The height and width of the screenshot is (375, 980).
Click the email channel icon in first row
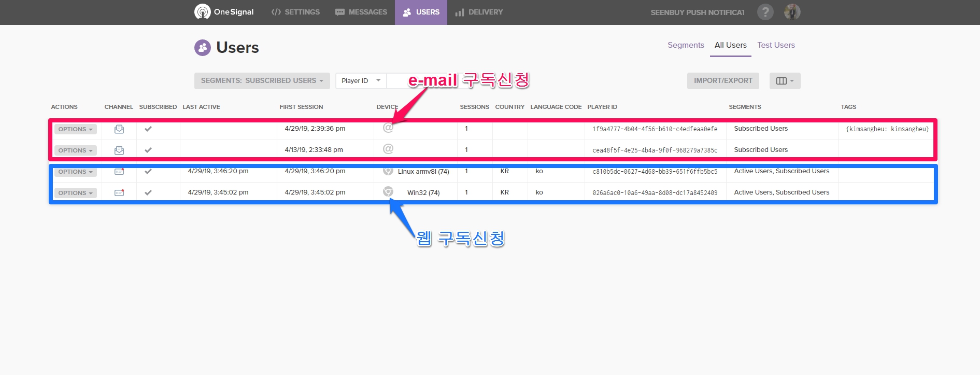(119, 129)
